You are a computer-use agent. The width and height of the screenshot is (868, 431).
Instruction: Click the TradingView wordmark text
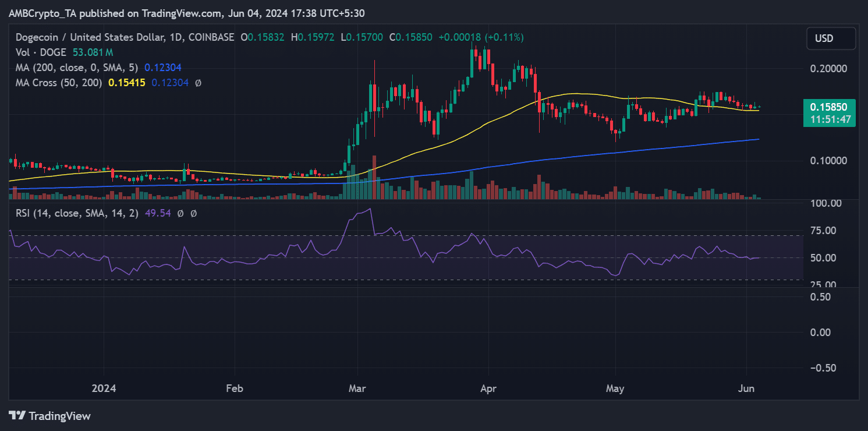(60, 416)
